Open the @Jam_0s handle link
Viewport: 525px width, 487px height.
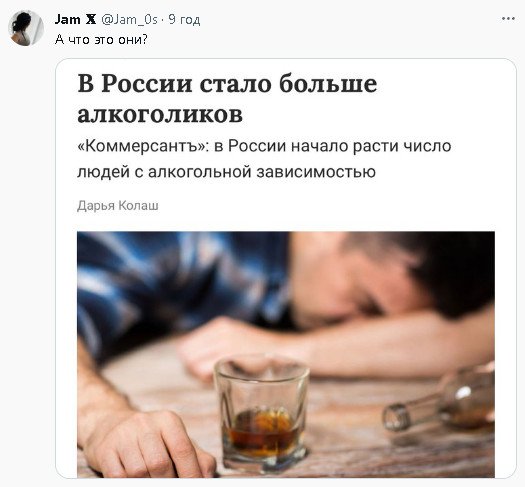pos(129,20)
